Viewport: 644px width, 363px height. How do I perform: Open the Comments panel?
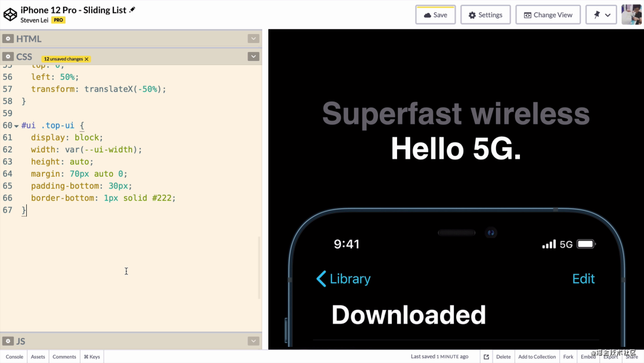tap(64, 357)
